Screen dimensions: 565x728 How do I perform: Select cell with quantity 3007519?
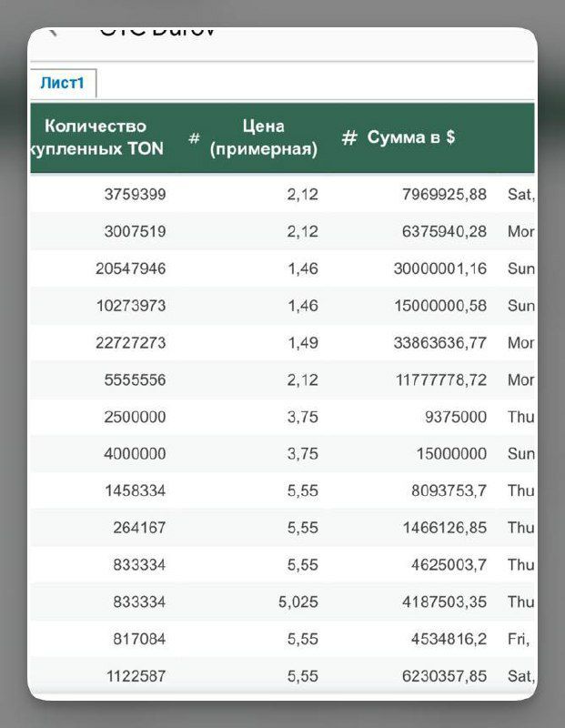(x=135, y=231)
